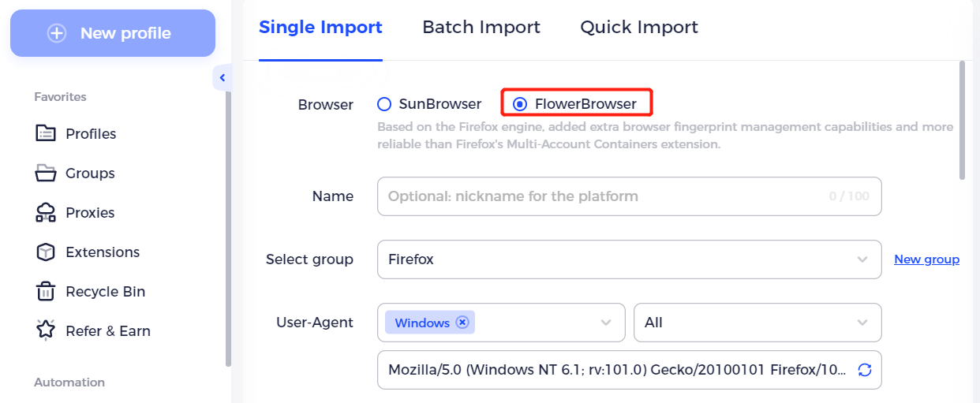
Task: Click the Proxies cloud network icon
Action: point(46,212)
